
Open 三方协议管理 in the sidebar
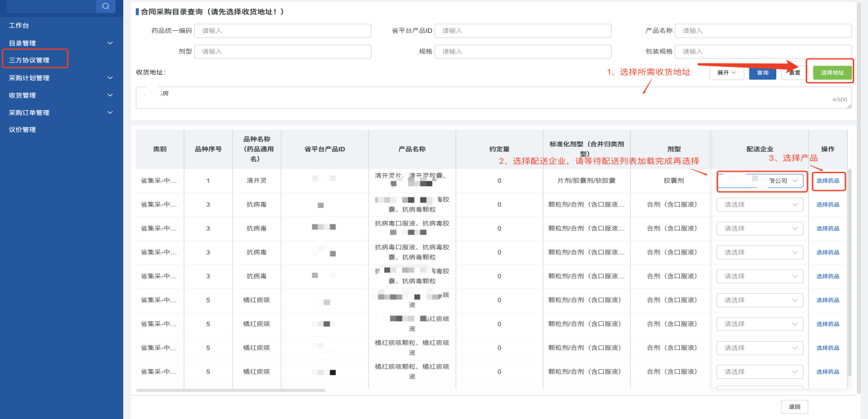pyautogui.click(x=29, y=60)
